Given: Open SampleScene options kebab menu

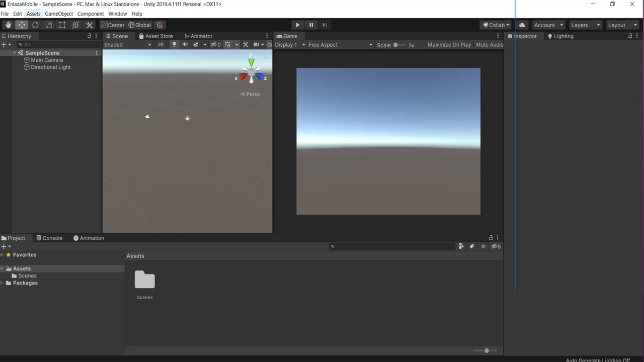Looking at the screenshot, I should point(97,53).
